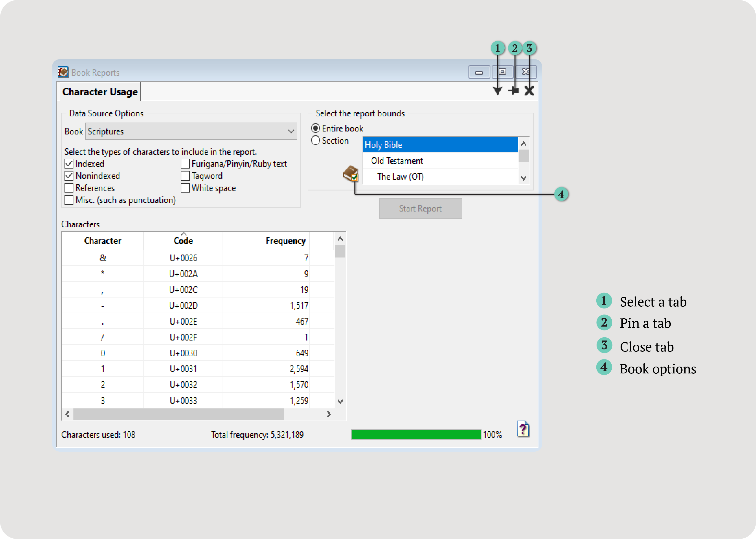Enable the White space checkbox
The width and height of the screenshot is (756, 539).
click(185, 188)
